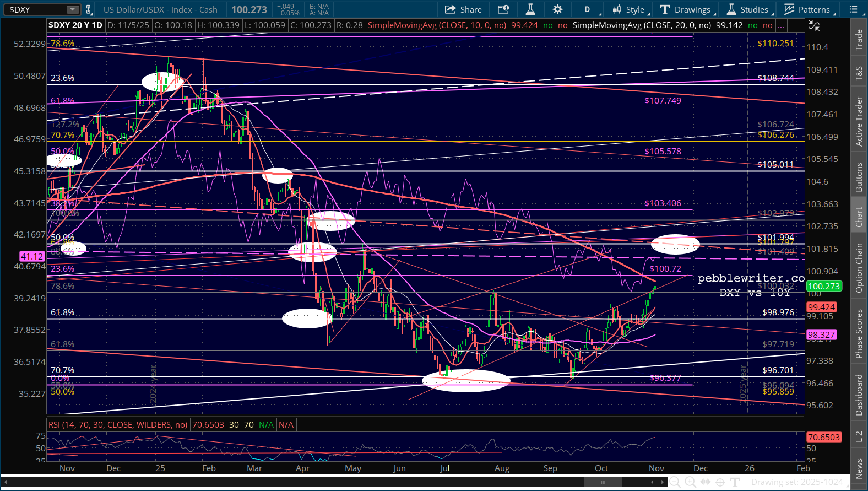The width and height of the screenshot is (868, 491).
Task: Click the crosshair pan icon below chart
Action: click(x=720, y=482)
